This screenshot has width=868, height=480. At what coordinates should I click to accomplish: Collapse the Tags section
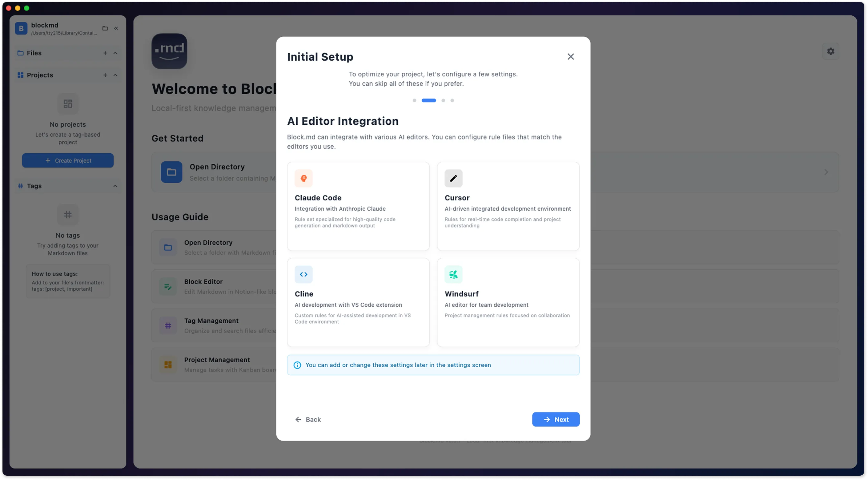click(115, 186)
